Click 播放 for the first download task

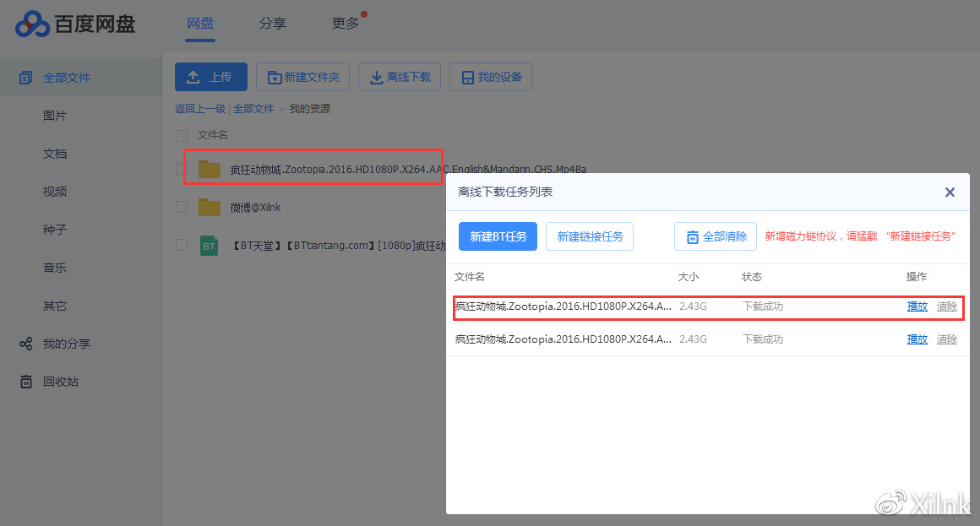click(x=917, y=306)
